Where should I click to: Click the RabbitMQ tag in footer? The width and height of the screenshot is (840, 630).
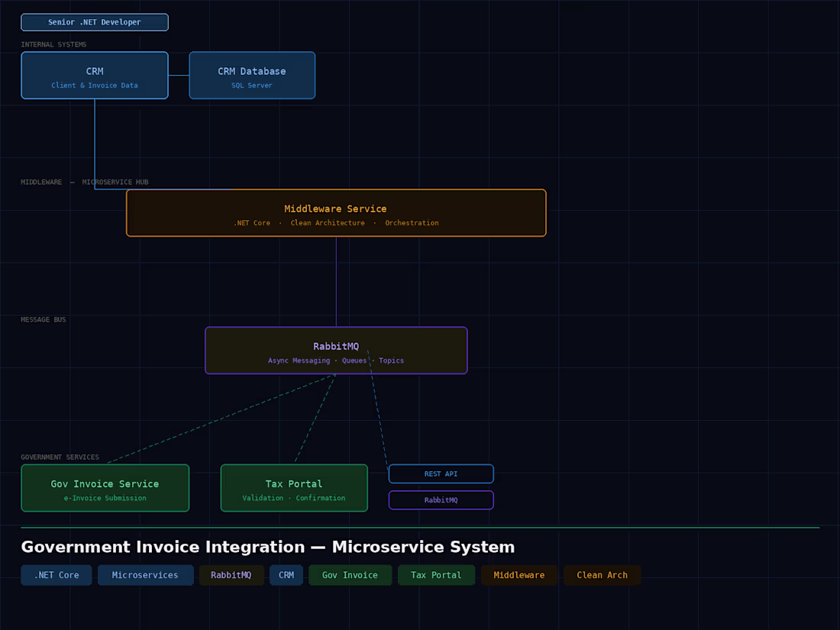click(231, 575)
